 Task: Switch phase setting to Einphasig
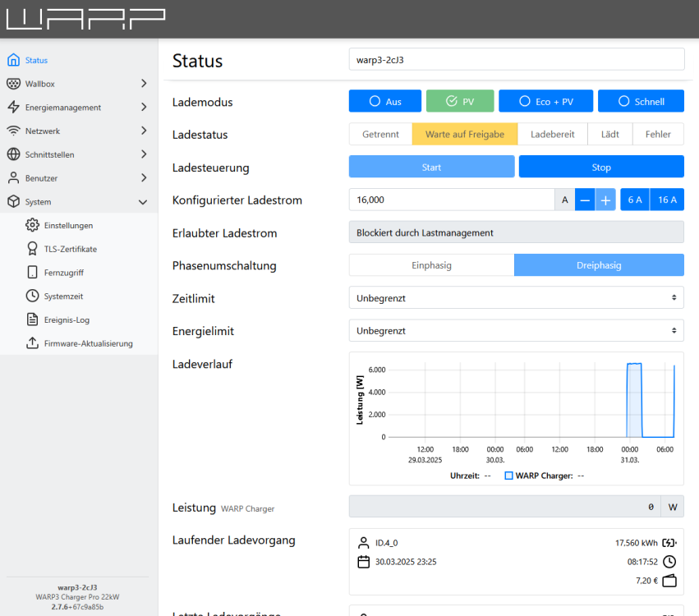pyautogui.click(x=431, y=265)
